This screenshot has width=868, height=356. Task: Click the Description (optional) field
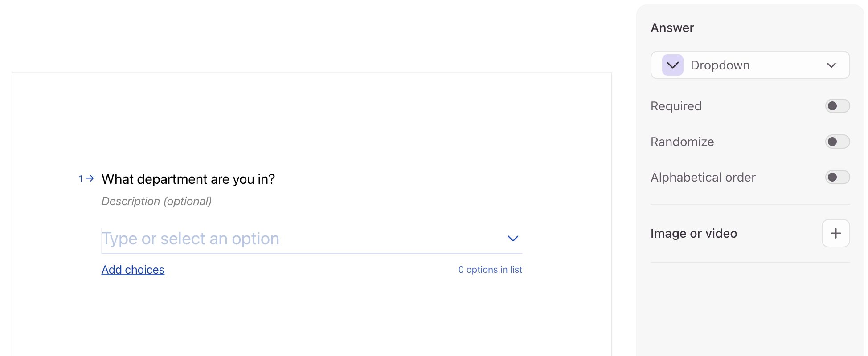point(156,201)
